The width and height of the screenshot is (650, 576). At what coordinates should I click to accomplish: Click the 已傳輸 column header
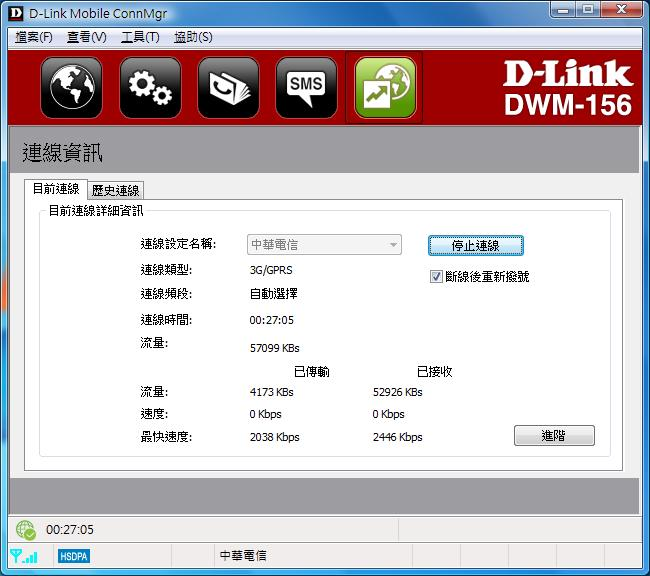[x=312, y=372]
